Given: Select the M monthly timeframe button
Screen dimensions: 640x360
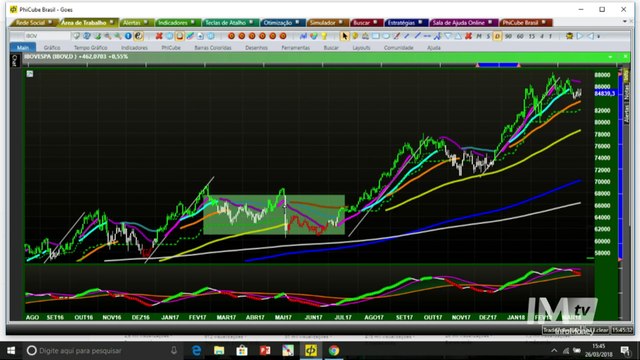Looking at the screenshot, I should [478, 36].
